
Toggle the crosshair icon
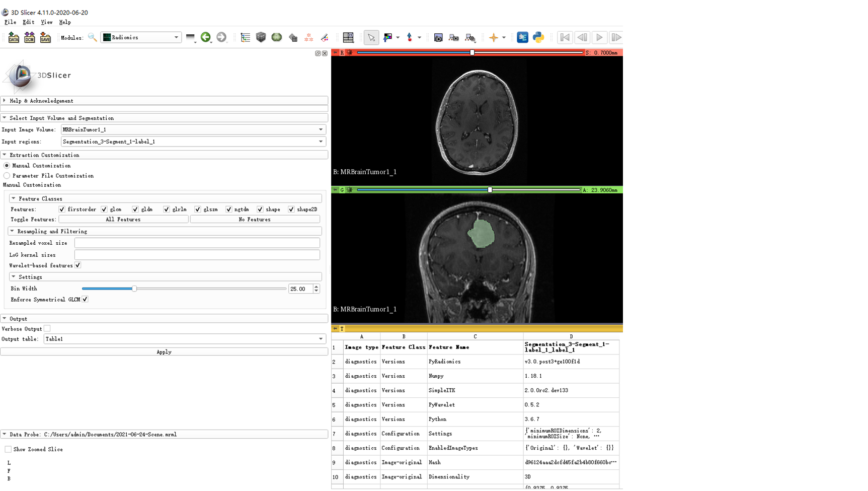[493, 37]
